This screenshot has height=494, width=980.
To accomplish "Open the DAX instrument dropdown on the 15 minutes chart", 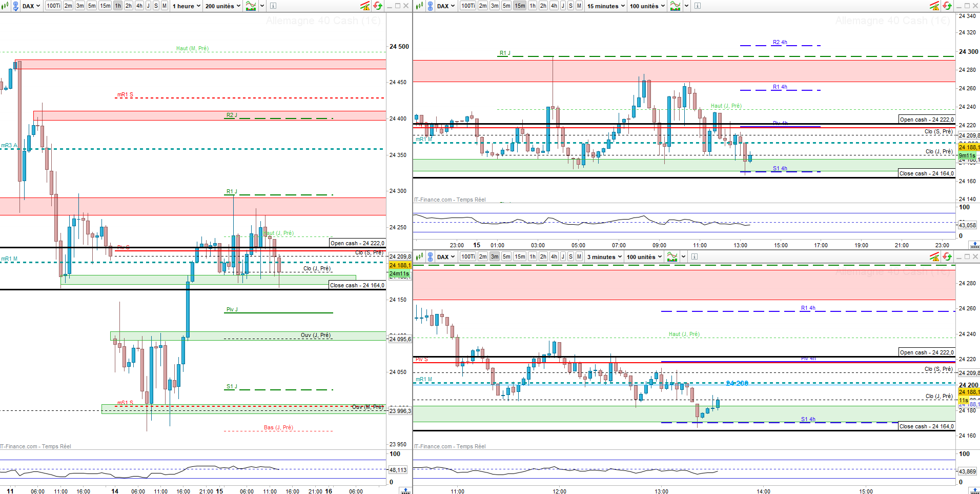I will tap(446, 6).
